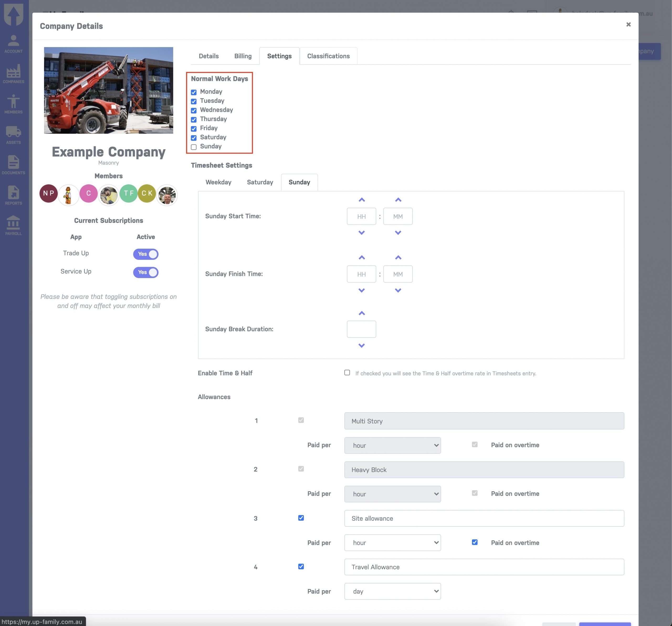Increase Sunday start hour with up arrow
672x626 pixels.
click(x=361, y=200)
